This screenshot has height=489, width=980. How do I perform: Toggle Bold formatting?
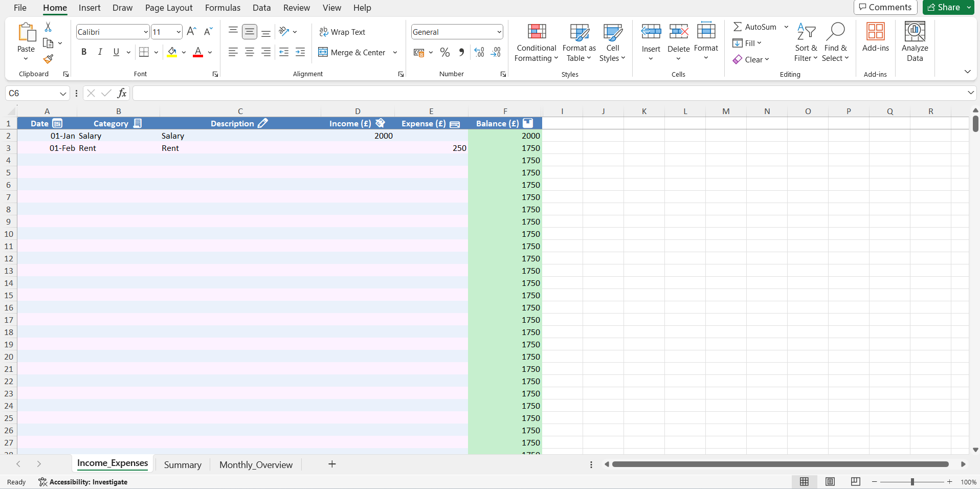[x=84, y=52]
